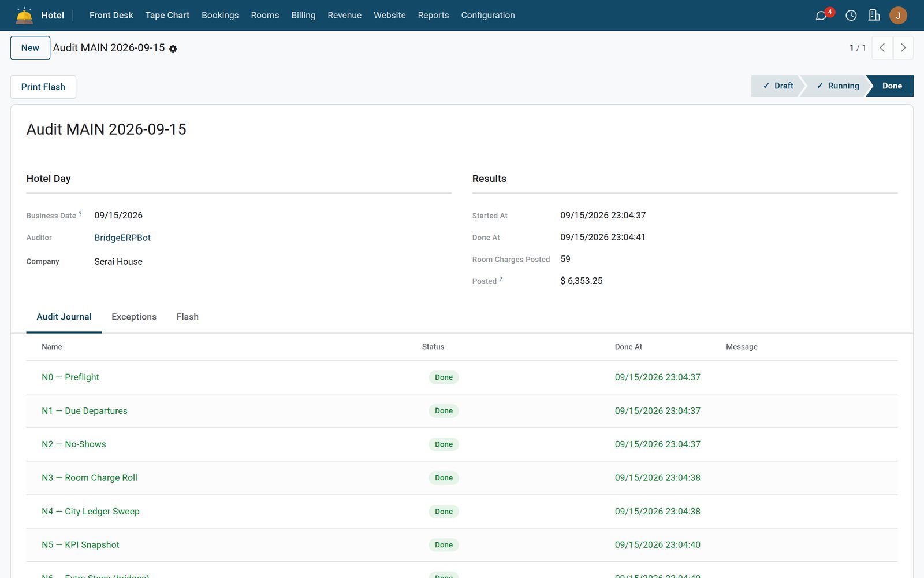Click the Business Date help question mark
This screenshot has width=924, height=578.
[80, 213]
